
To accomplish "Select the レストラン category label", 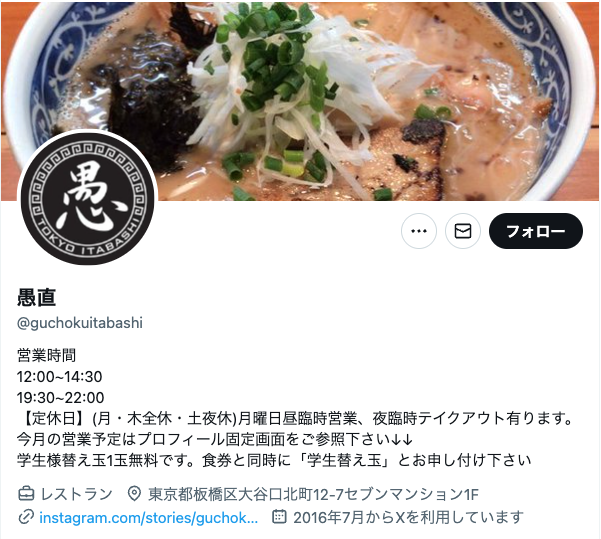I will click(x=76, y=494).
